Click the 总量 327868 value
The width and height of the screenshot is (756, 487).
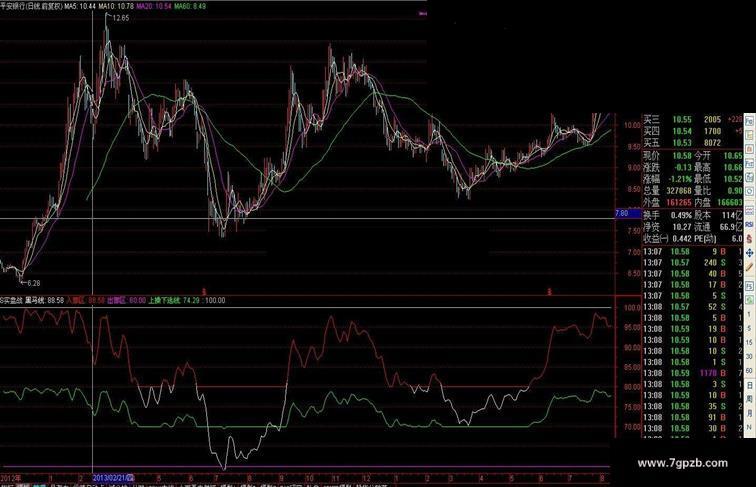(x=679, y=191)
